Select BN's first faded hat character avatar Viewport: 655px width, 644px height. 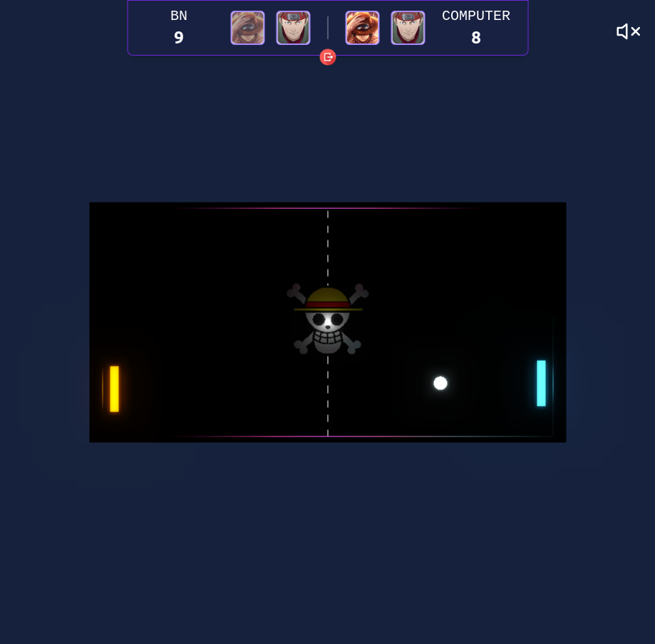(x=248, y=28)
